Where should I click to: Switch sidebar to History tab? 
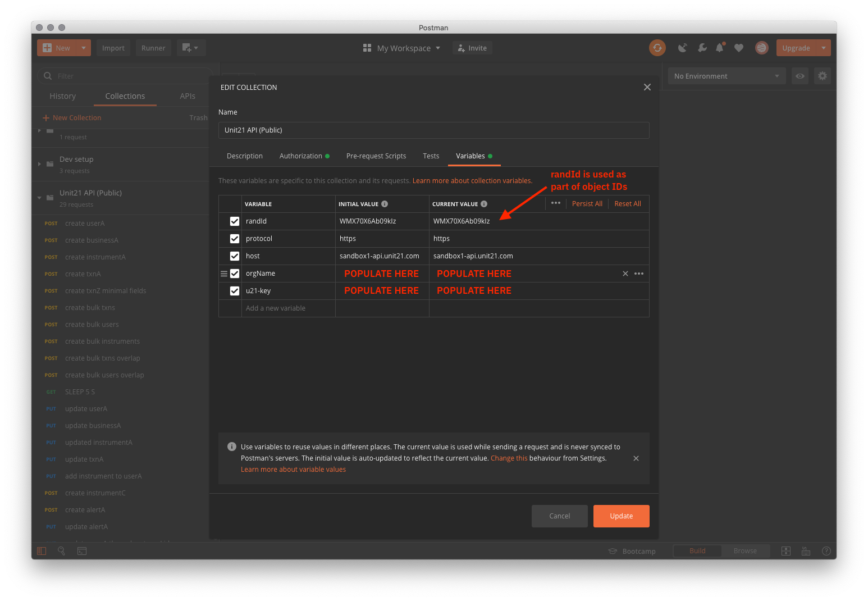click(x=62, y=96)
